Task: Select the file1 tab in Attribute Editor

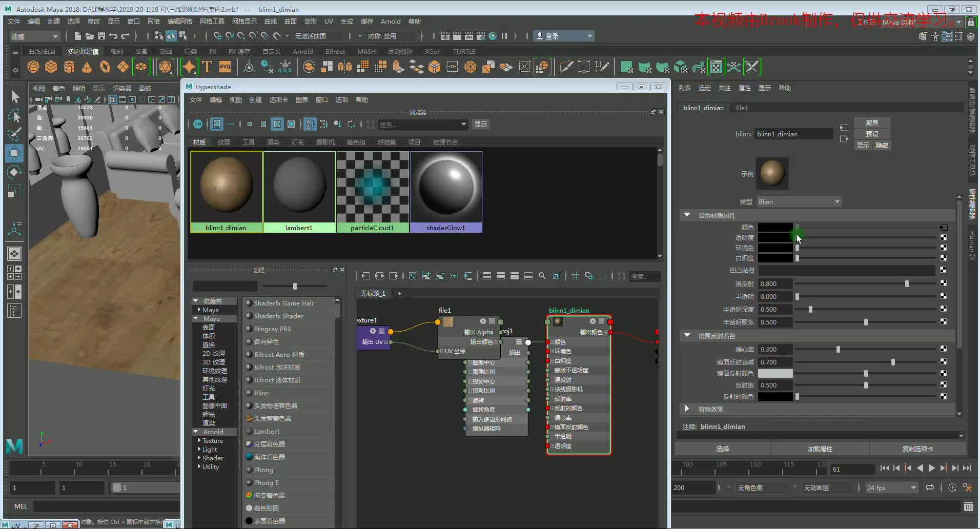Action: 742,108
